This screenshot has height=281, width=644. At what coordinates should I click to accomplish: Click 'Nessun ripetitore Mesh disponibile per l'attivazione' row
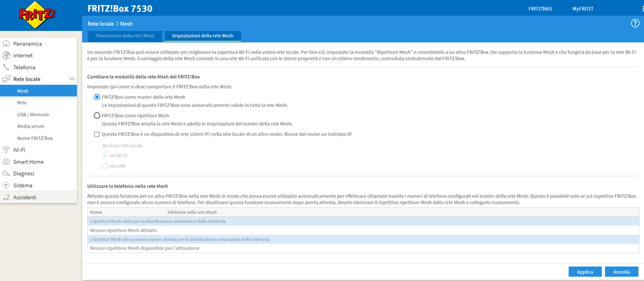coord(364,248)
